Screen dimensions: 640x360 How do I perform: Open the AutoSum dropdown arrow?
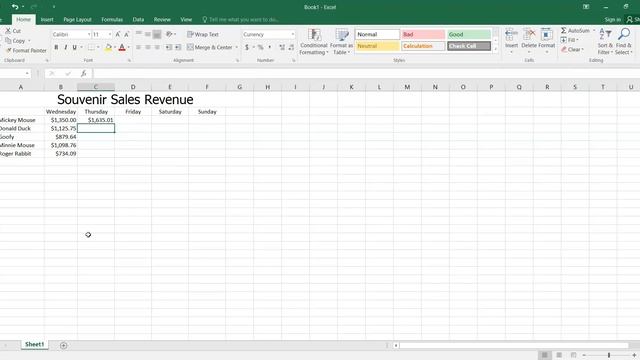(x=593, y=31)
